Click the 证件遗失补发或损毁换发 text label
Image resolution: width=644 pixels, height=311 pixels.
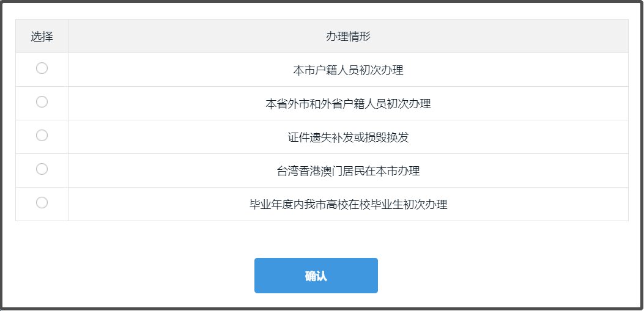[x=348, y=137]
